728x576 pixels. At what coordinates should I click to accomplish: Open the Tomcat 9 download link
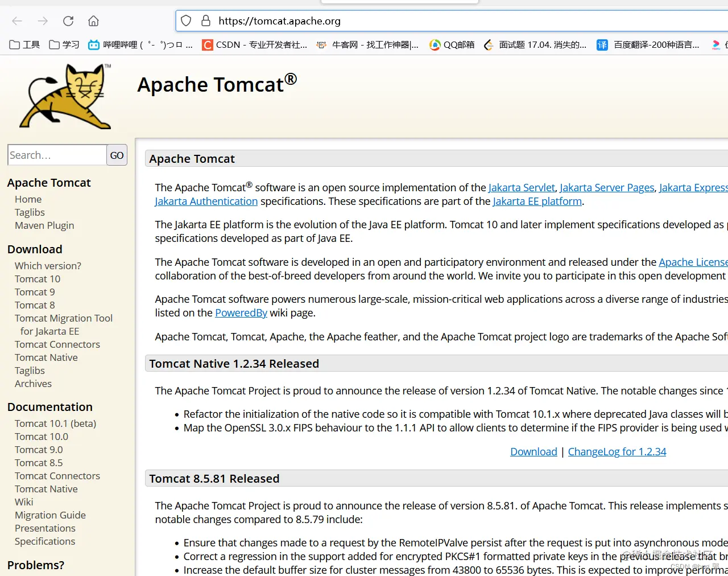coord(35,292)
